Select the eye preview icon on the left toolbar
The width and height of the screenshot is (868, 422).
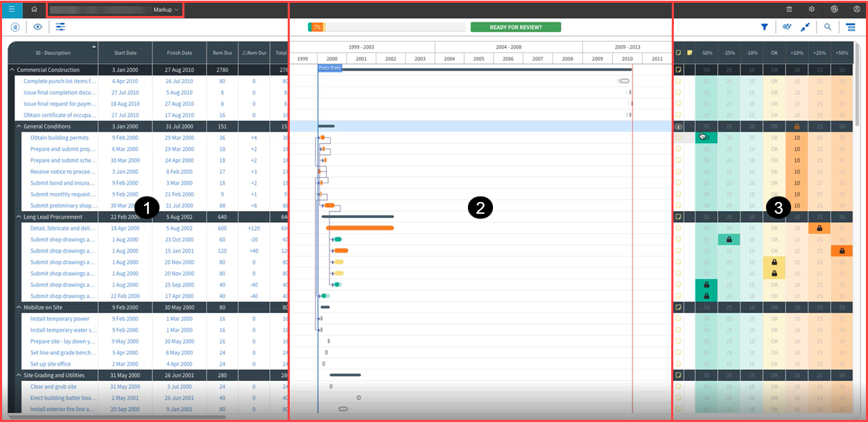coord(38,26)
